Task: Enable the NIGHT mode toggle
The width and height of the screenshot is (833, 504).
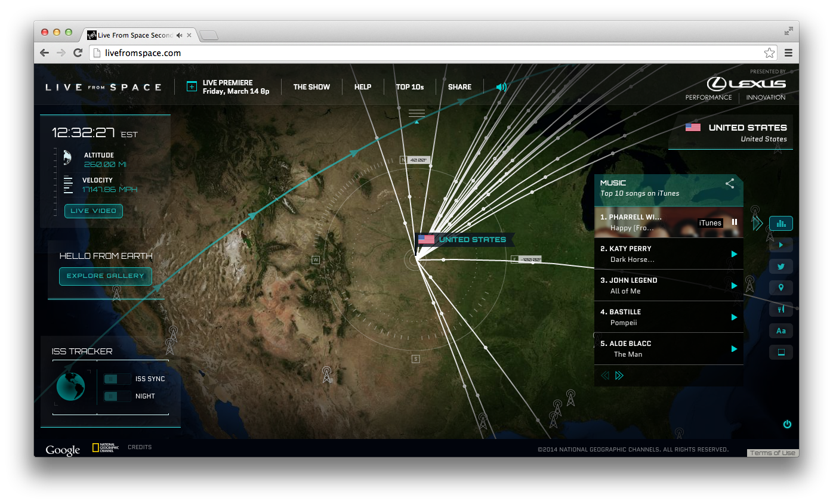Action: (x=117, y=396)
